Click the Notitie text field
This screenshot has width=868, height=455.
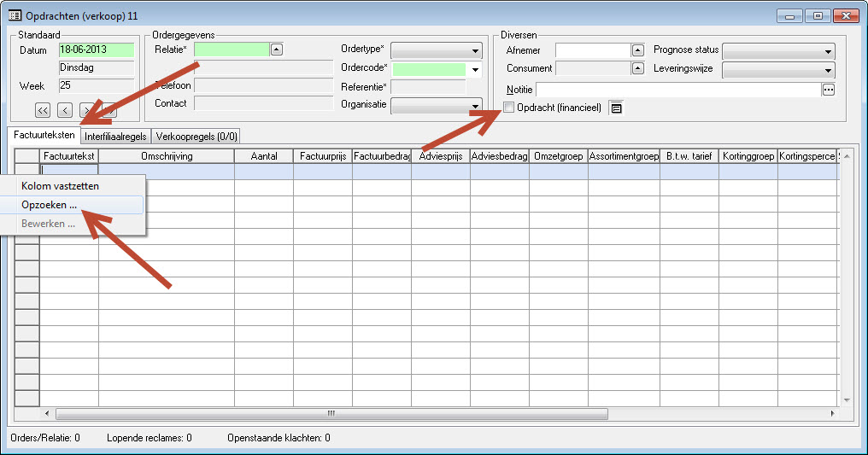pos(678,90)
